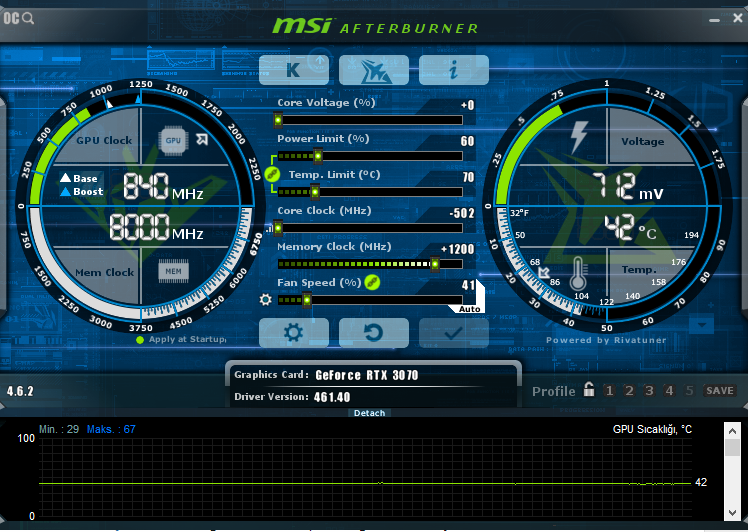This screenshot has height=532, width=748.
Task: Click the SAVE profile button
Action: click(720, 391)
